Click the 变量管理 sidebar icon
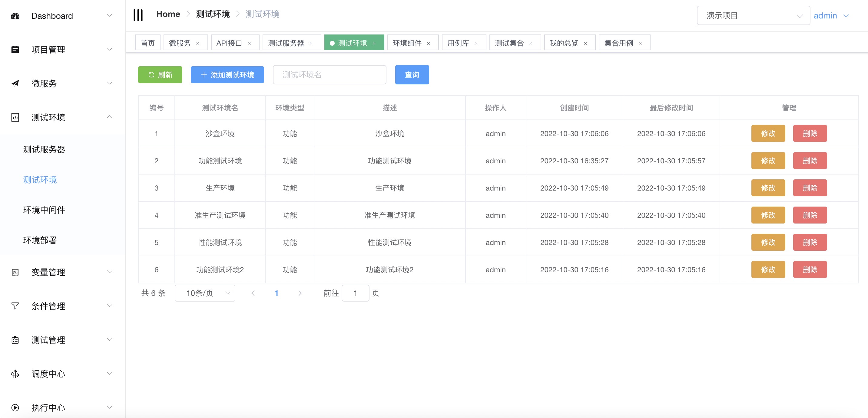The height and width of the screenshot is (418, 868). pyautogui.click(x=15, y=272)
